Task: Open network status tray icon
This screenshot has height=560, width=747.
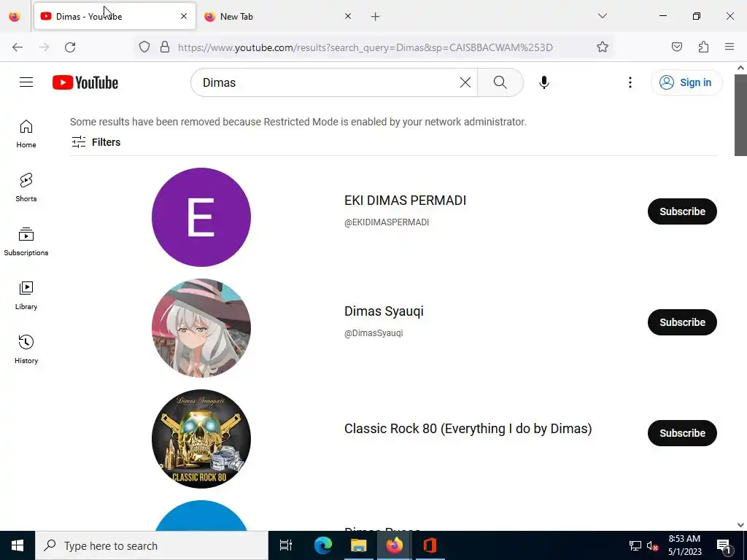Action: click(635, 546)
